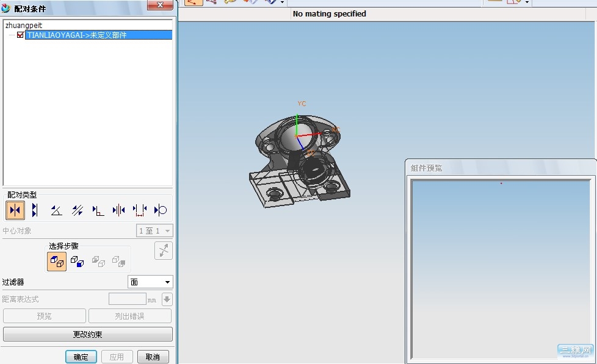Click the 'Second To' selection step icon
This screenshot has height=364, width=597.
click(x=119, y=262)
